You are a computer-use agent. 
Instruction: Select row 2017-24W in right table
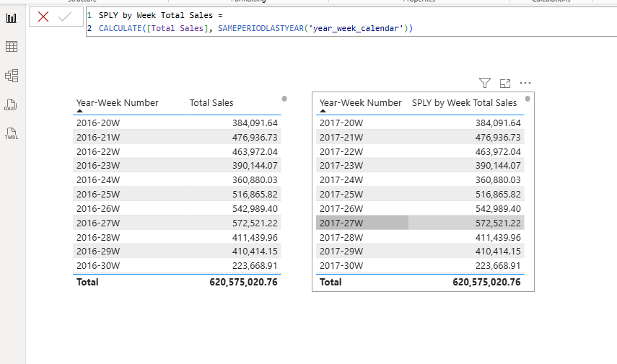420,179
